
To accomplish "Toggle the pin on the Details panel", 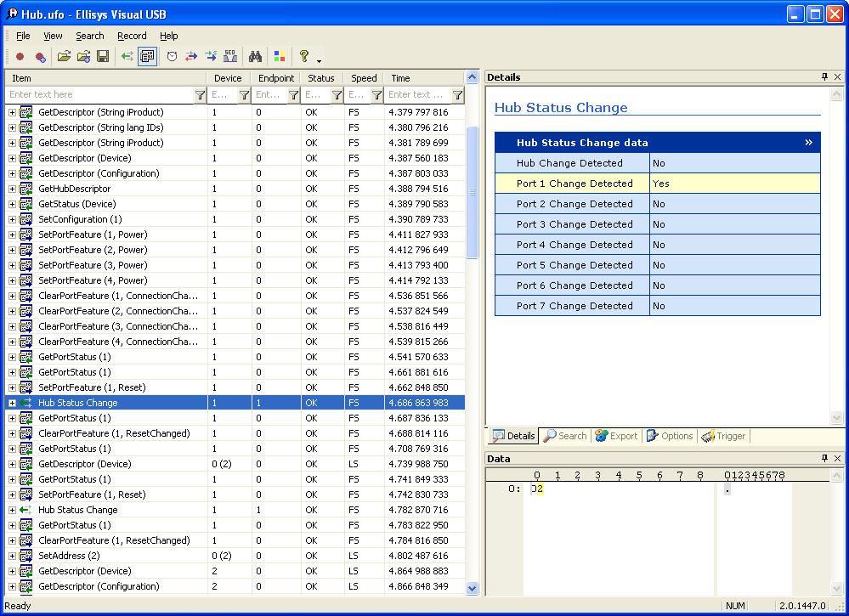I will (824, 77).
